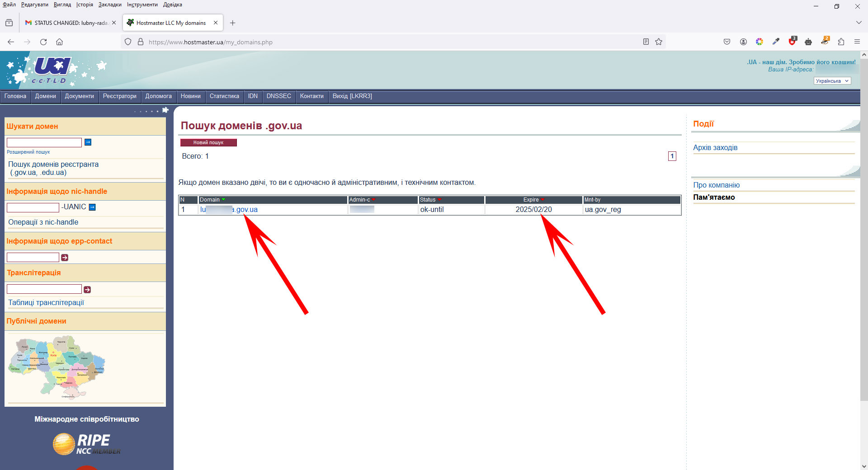Submit transliteration arrow button

click(x=87, y=290)
